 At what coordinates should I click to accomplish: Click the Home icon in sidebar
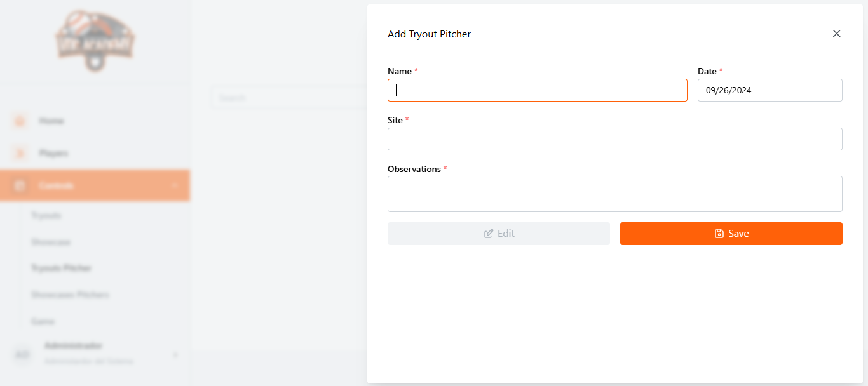[x=20, y=121]
